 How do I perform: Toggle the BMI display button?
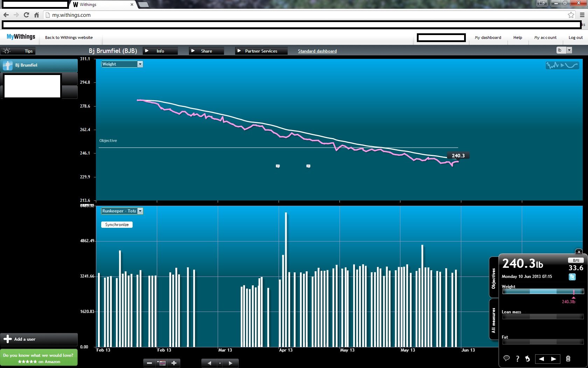pyautogui.click(x=576, y=260)
